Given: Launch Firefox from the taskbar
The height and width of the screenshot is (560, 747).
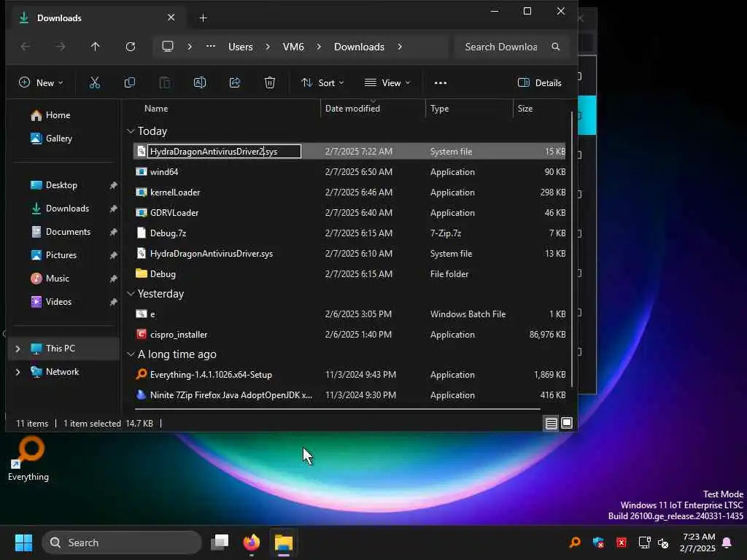Looking at the screenshot, I should click(252, 542).
